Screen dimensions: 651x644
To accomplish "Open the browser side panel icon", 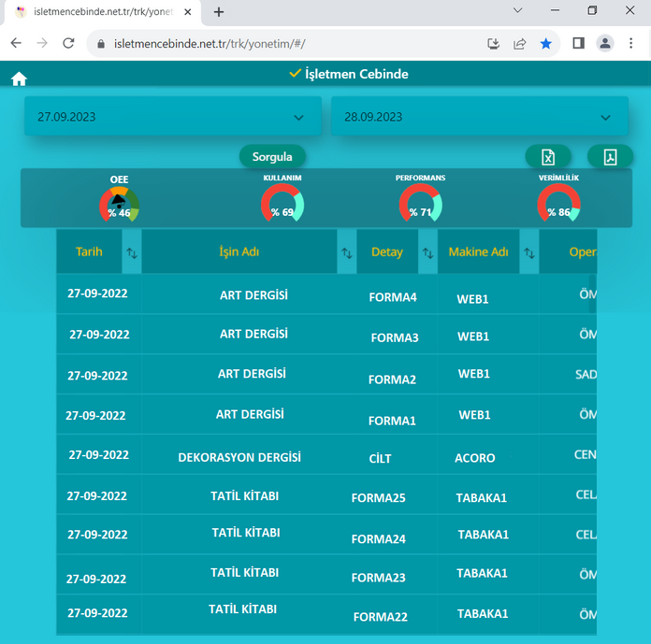I will click(x=578, y=43).
